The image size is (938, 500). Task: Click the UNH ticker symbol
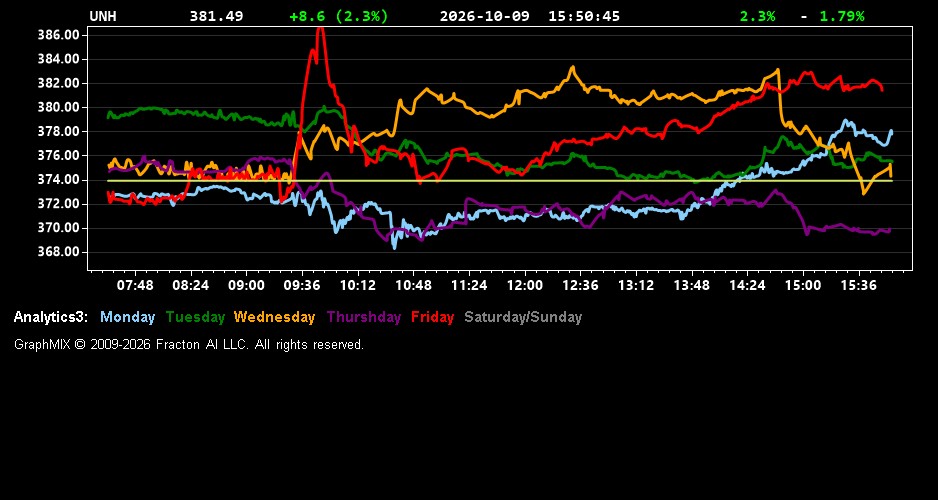pos(103,16)
